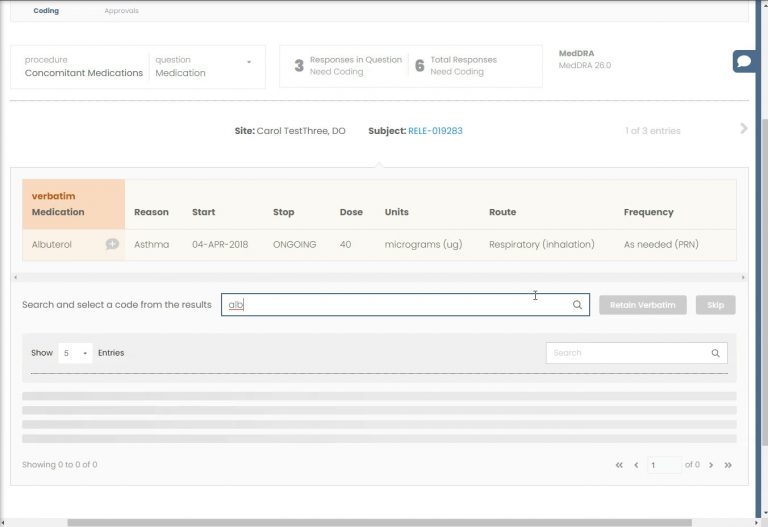Click the code search input containing 'alb'
This screenshot has width=768, height=527.
click(x=400, y=305)
